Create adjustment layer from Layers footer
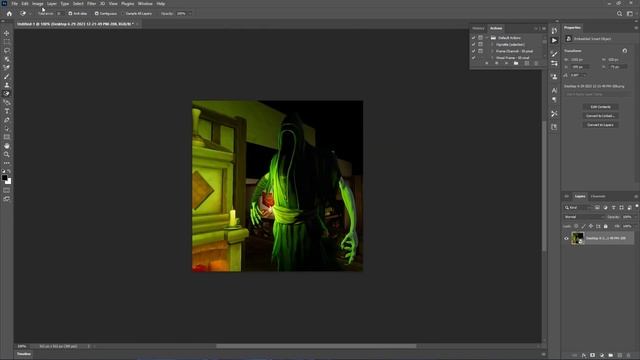 click(602, 355)
